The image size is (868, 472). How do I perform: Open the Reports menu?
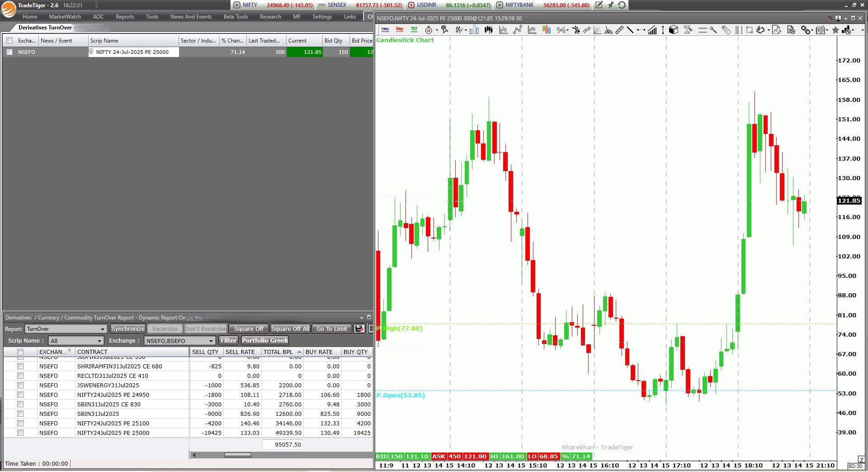(x=125, y=17)
